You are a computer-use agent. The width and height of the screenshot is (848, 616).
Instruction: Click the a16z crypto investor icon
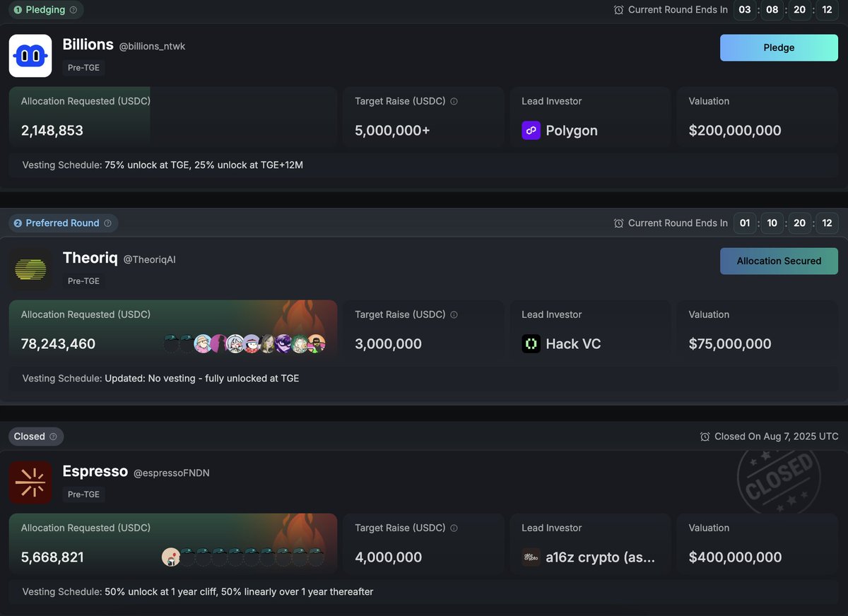(x=531, y=557)
